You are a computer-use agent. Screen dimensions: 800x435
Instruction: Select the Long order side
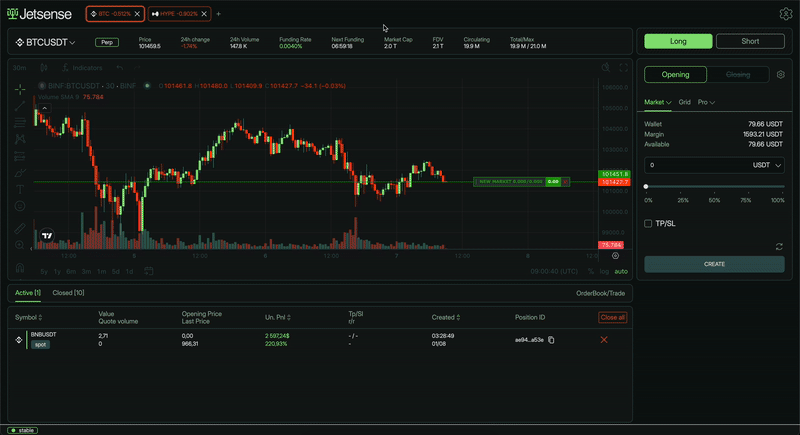point(678,42)
